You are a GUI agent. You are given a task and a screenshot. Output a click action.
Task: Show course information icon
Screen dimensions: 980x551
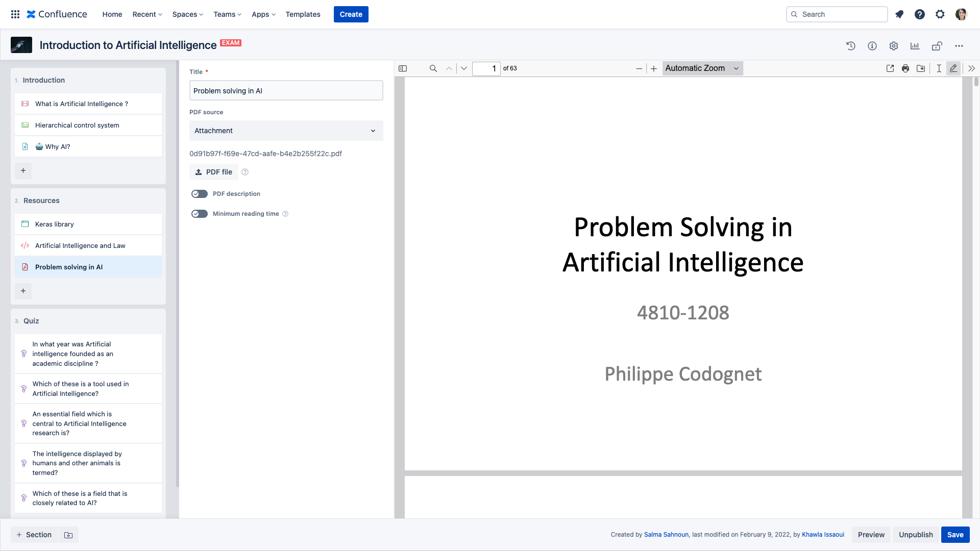coord(872,46)
